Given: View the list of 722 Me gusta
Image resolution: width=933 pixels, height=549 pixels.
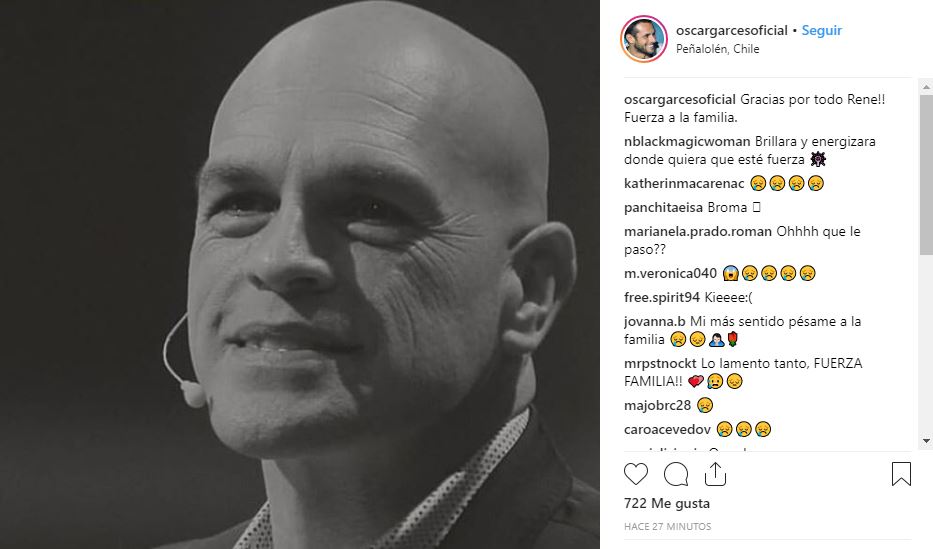Looking at the screenshot, I should (x=666, y=503).
